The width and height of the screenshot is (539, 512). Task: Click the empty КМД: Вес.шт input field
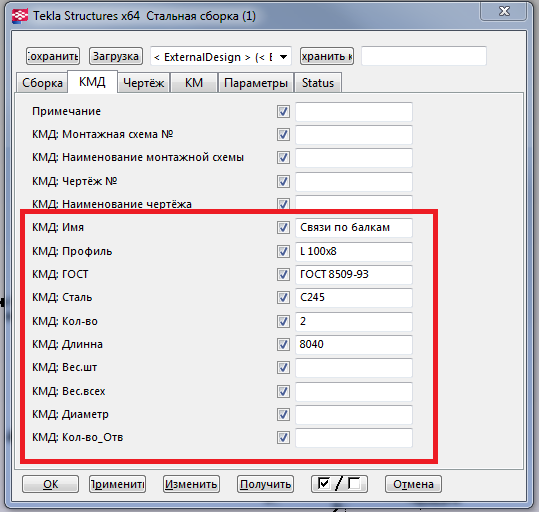[x=354, y=368]
